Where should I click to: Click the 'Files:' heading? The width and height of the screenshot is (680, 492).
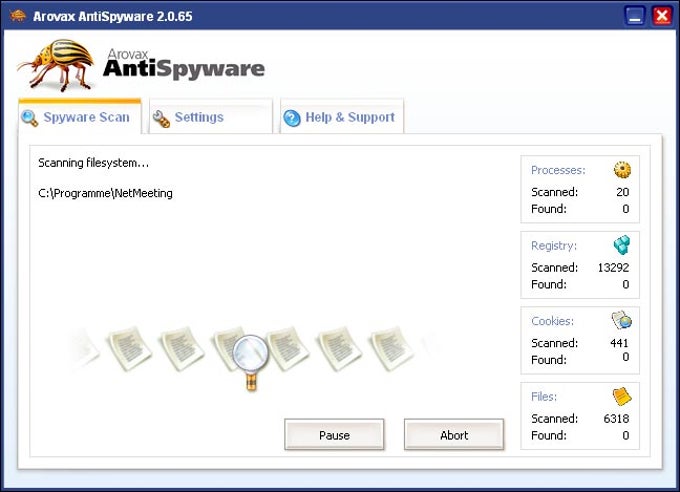(544, 397)
